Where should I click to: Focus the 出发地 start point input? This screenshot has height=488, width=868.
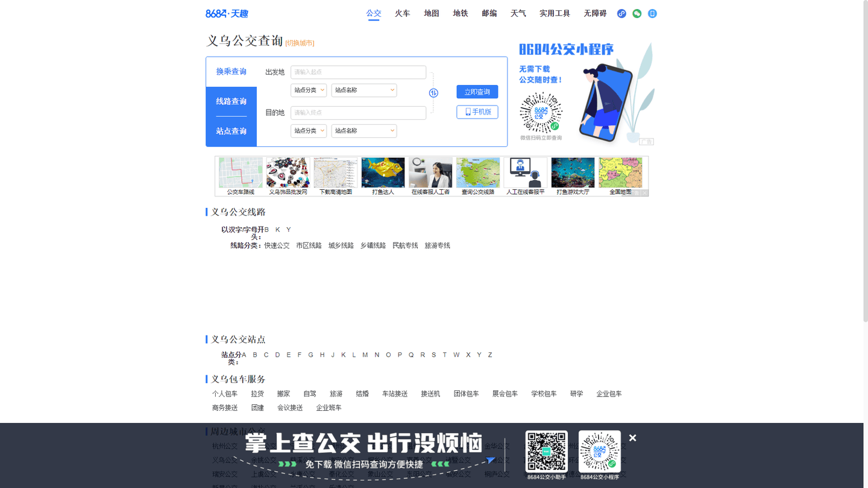pyautogui.click(x=358, y=72)
